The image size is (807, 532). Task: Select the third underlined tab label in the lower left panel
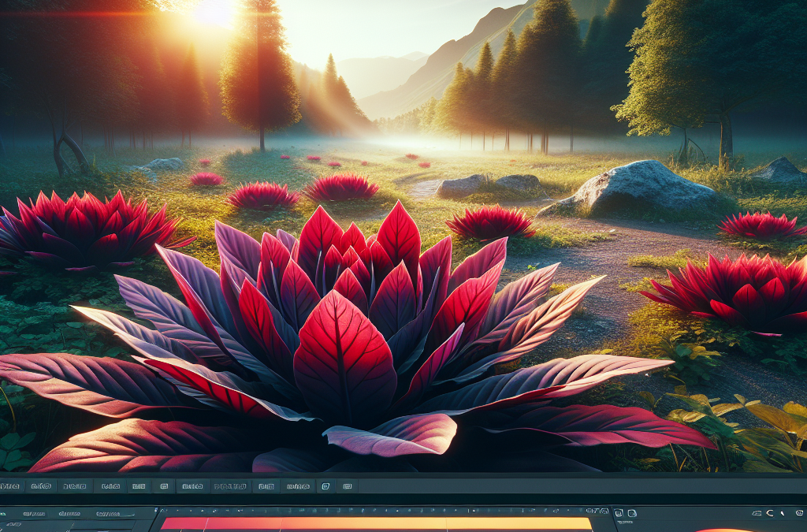[108, 513]
